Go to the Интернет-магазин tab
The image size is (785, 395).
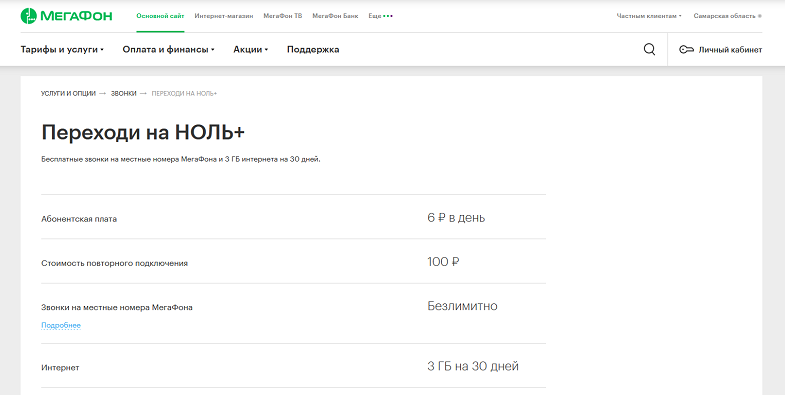coord(224,16)
